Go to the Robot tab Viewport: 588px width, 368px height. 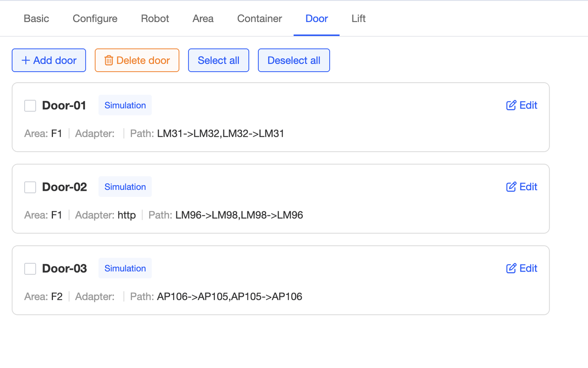[155, 19]
